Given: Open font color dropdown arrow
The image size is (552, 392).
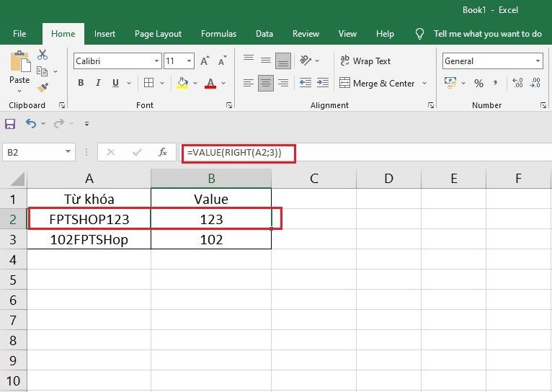Looking at the screenshot, I should [223, 84].
